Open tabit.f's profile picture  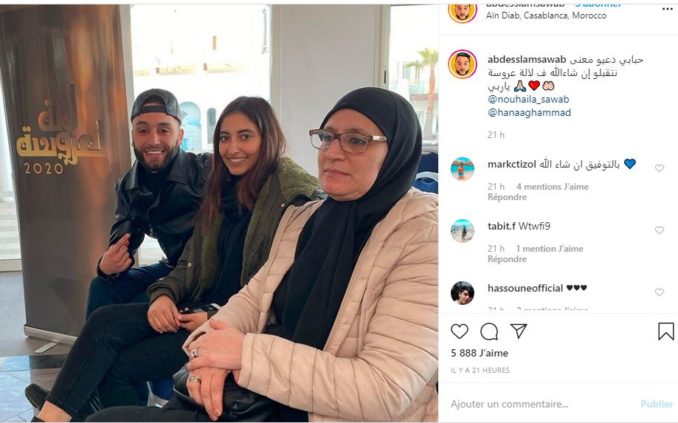pos(462,231)
